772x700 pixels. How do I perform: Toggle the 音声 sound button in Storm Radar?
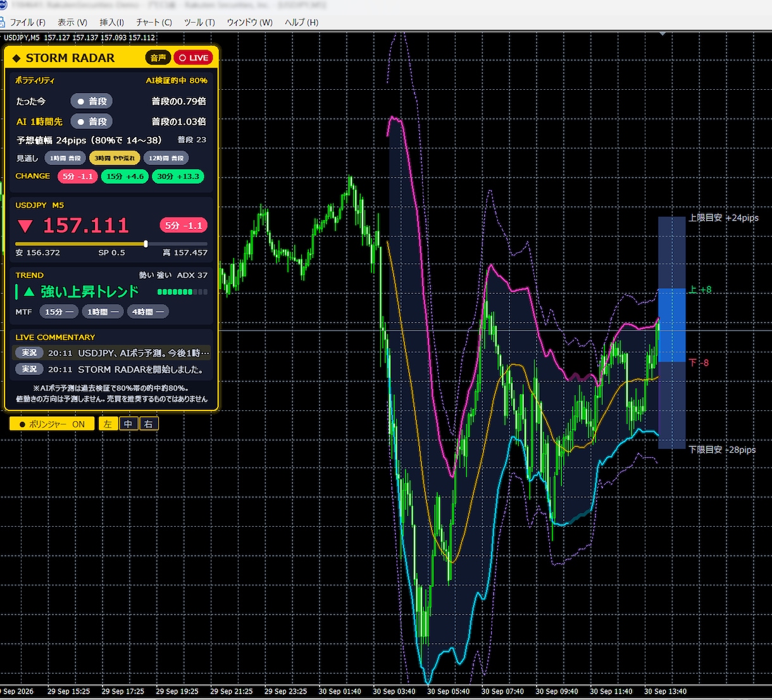coord(158,58)
